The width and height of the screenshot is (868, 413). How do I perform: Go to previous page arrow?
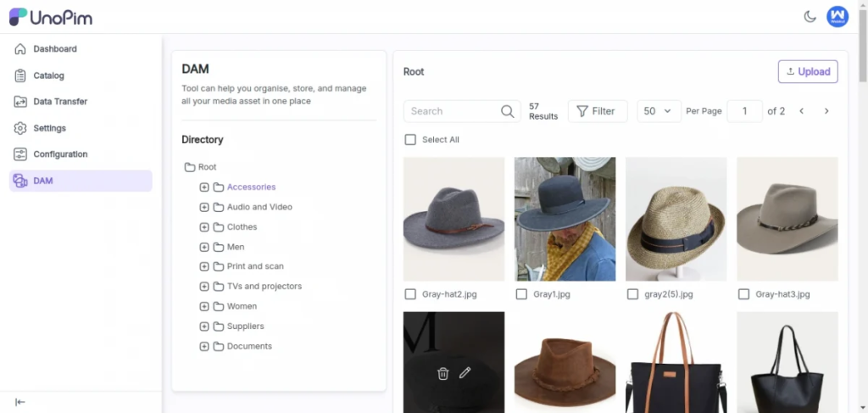point(802,111)
